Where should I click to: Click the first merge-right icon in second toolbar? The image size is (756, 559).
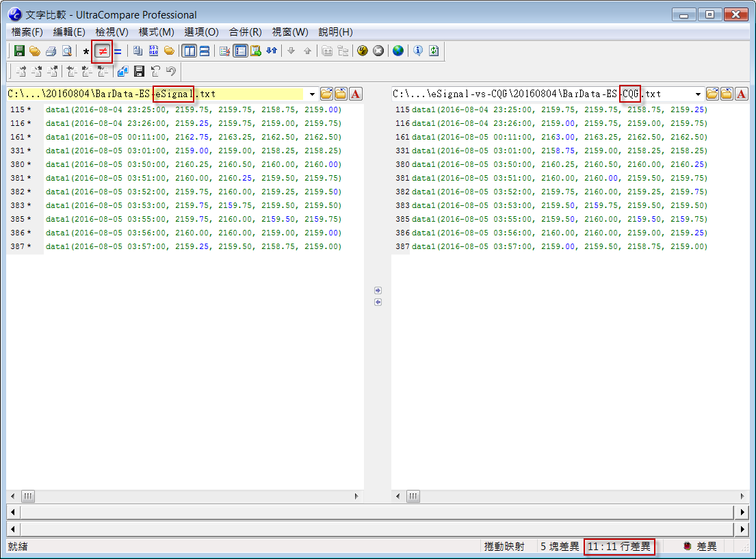pos(21,71)
